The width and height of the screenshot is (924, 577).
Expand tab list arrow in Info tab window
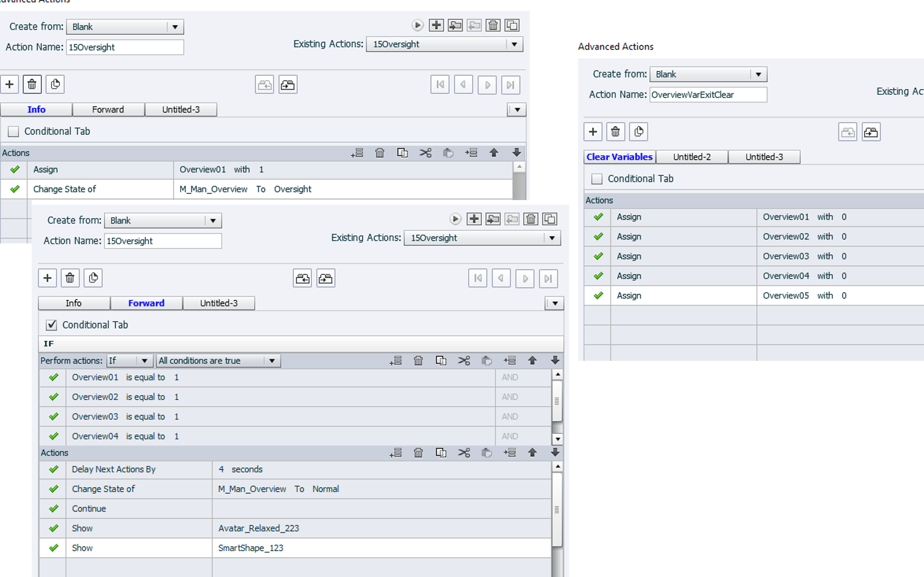click(517, 110)
